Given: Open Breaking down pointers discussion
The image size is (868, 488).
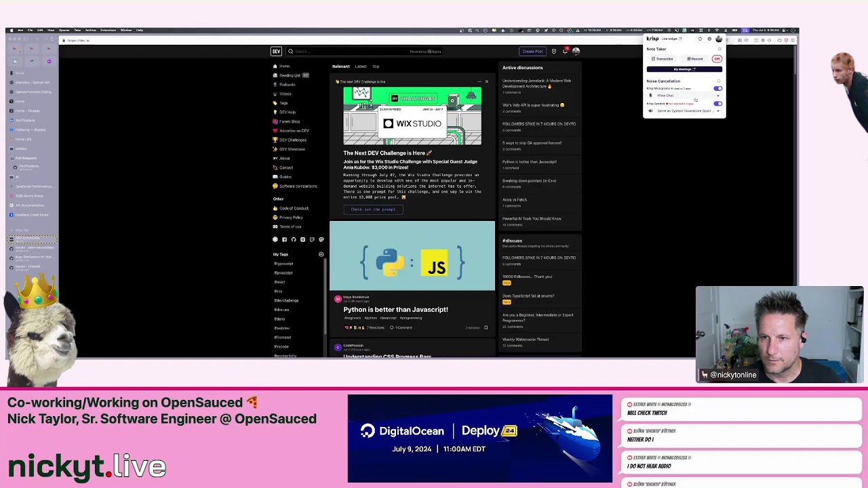Looking at the screenshot, I should coord(529,181).
